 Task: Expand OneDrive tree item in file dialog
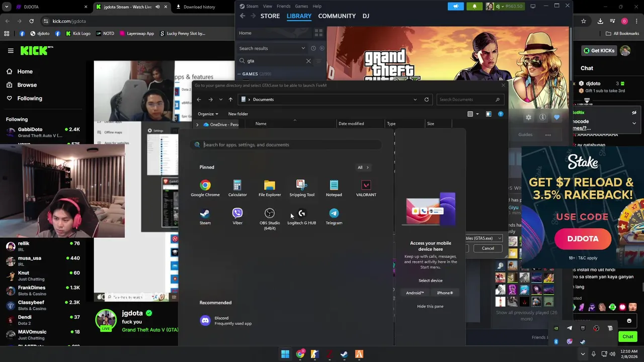[197, 125]
